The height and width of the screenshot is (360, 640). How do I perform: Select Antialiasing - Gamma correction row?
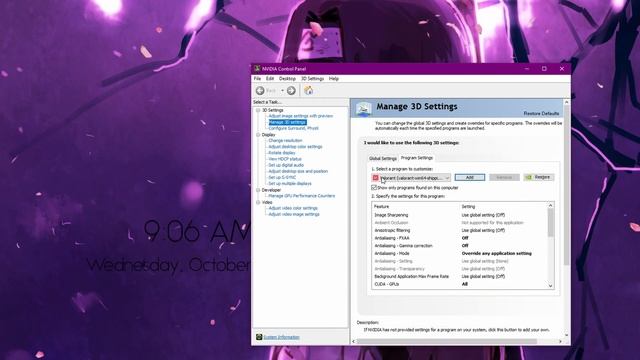(459, 246)
